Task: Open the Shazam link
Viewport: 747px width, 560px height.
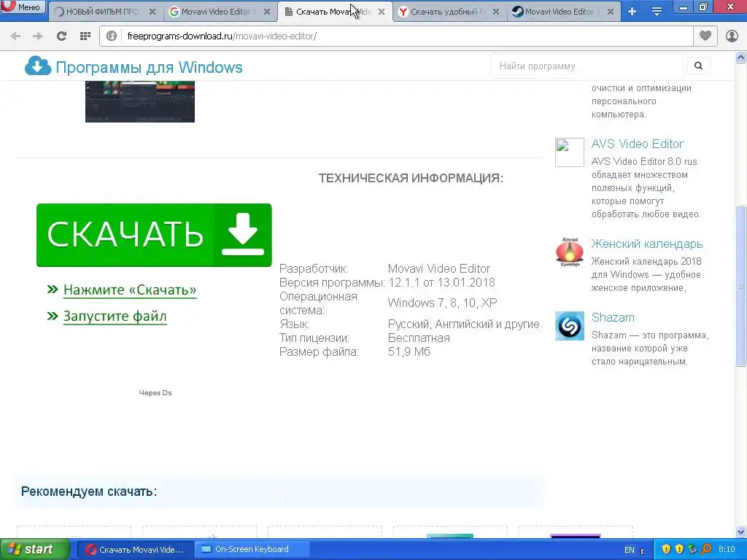Action: click(613, 318)
